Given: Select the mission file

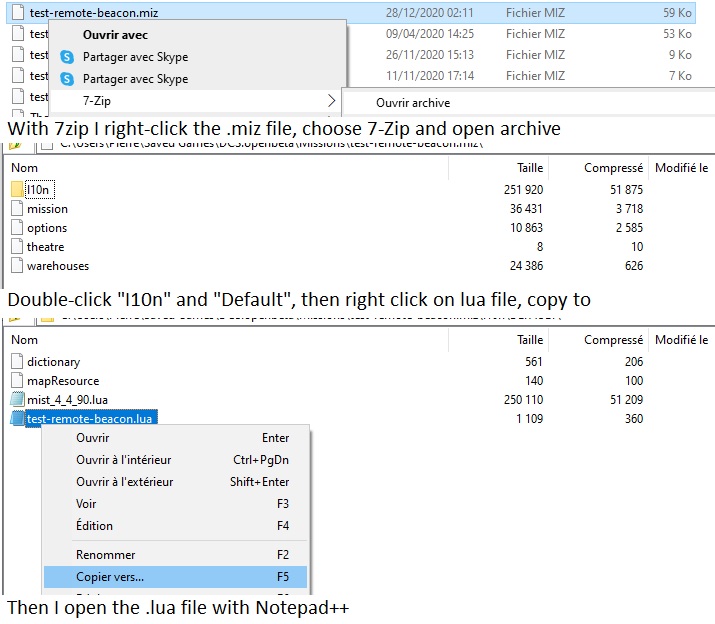Looking at the screenshot, I should coord(47,209).
